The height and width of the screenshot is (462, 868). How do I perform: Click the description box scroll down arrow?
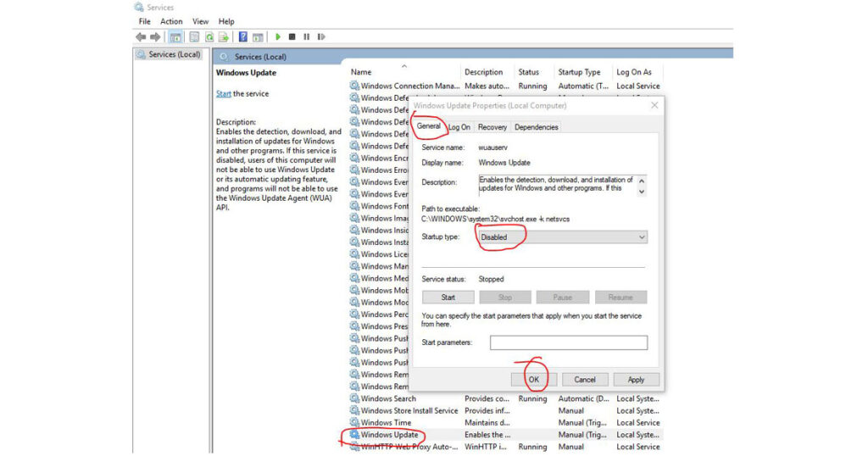click(642, 192)
